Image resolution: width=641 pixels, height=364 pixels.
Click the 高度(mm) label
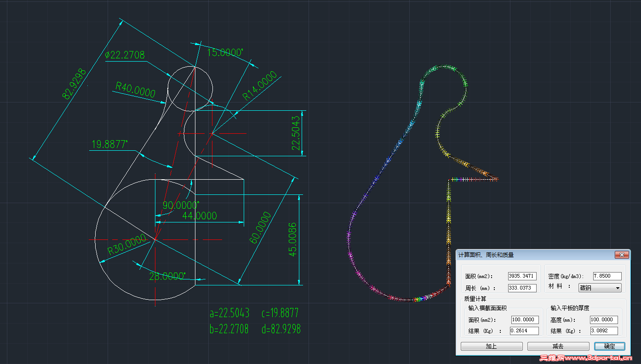(563, 320)
